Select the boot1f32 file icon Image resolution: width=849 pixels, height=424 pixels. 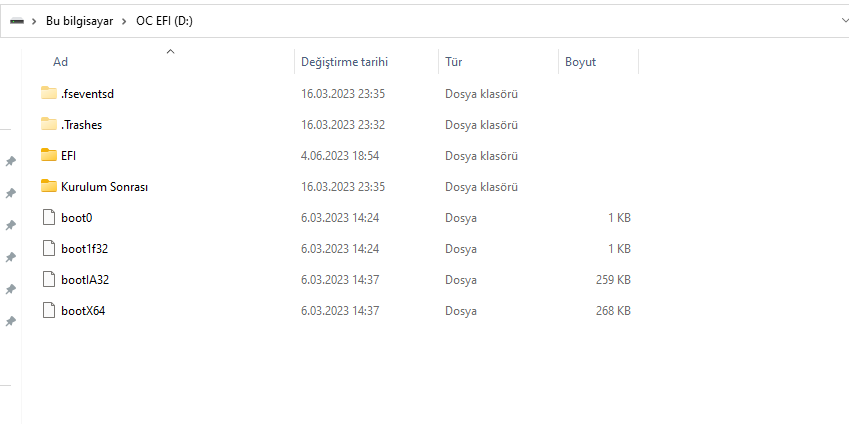tap(49, 248)
